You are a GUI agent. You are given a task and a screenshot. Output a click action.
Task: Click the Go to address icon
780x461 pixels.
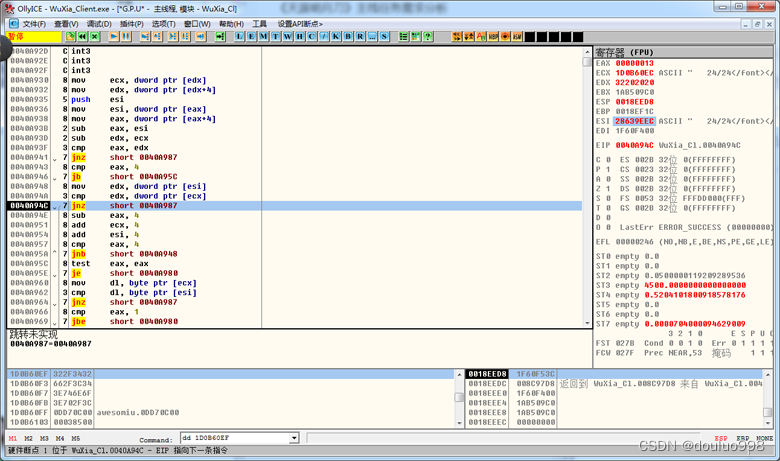tap(220, 36)
